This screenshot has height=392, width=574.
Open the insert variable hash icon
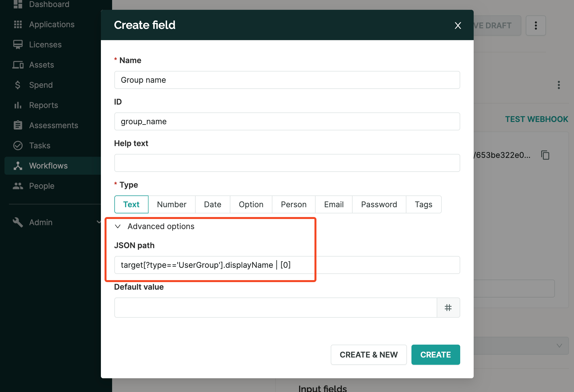(x=448, y=308)
